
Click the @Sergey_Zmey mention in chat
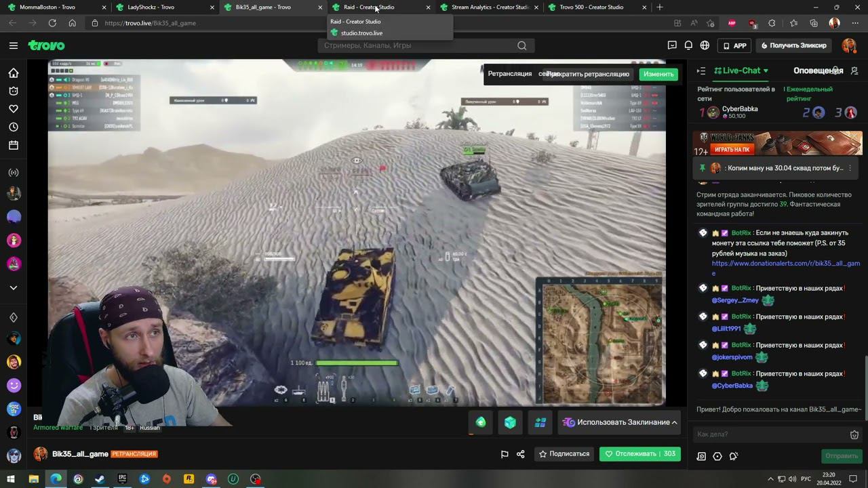point(735,300)
